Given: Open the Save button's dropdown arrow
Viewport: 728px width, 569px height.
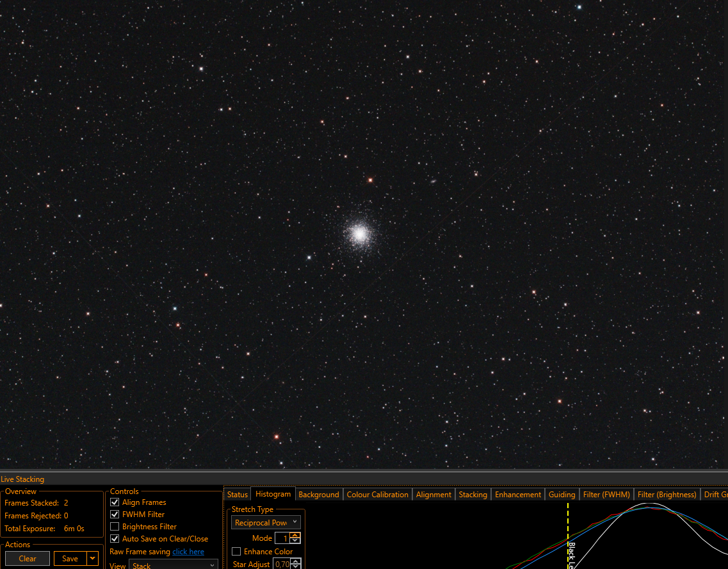Looking at the screenshot, I should click(x=92, y=558).
